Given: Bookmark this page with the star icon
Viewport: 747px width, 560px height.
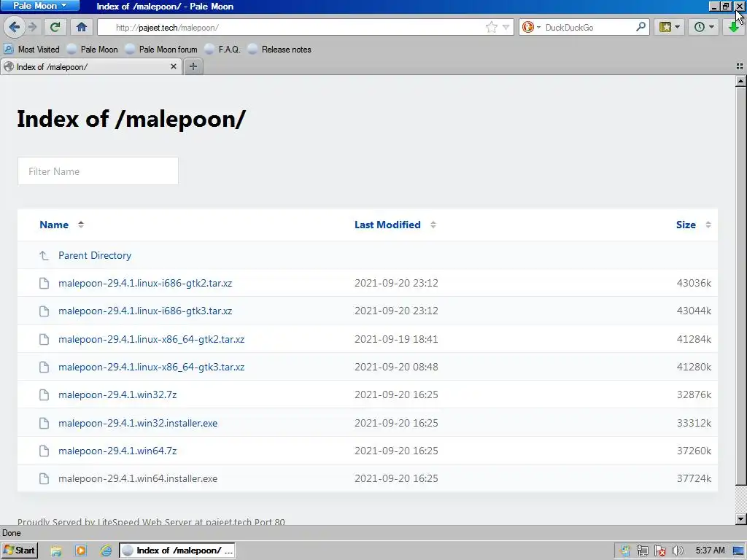Looking at the screenshot, I should click(491, 27).
